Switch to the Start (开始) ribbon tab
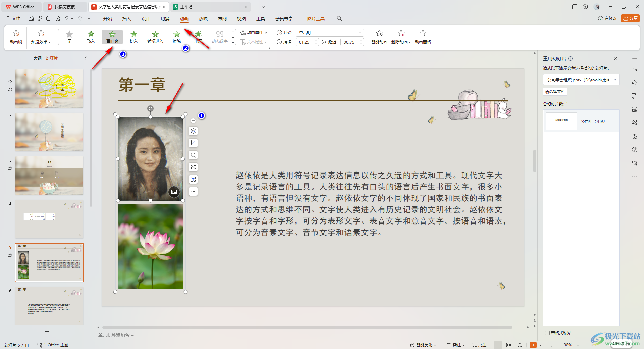Viewport: 644px width, 349px height. pyautogui.click(x=108, y=19)
